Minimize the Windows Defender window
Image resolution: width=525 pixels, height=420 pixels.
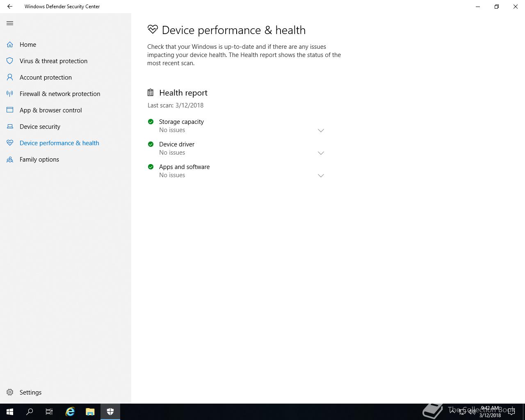pos(478,7)
